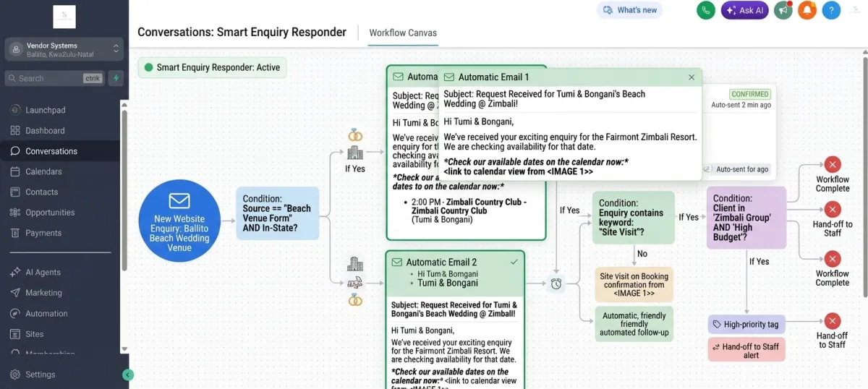Viewport: 868px width, 389px height.
Task: Select the Hand-off to Staff alert action
Action: coord(746,351)
